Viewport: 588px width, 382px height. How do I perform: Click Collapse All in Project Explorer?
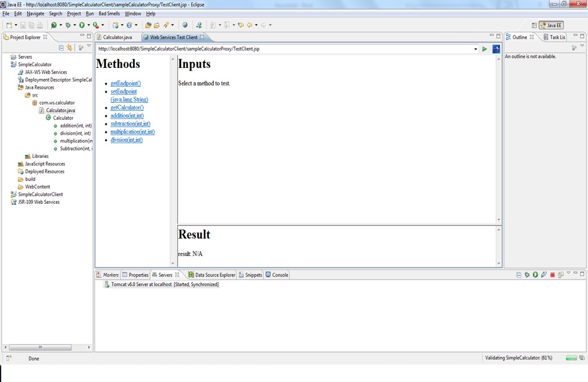[61, 48]
